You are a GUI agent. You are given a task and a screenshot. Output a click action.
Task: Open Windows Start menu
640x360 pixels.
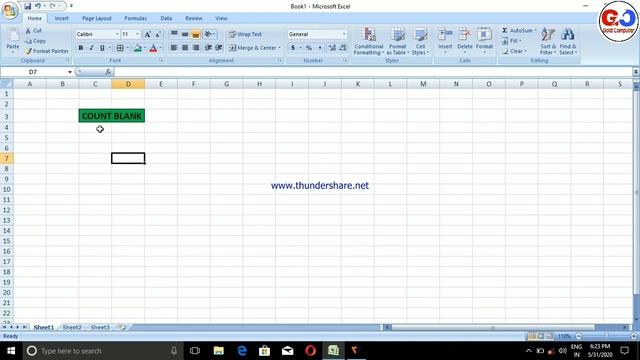click(x=11, y=351)
